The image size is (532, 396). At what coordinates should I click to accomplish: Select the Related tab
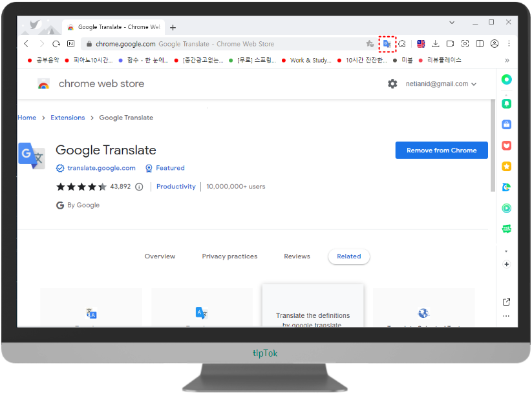349,256
